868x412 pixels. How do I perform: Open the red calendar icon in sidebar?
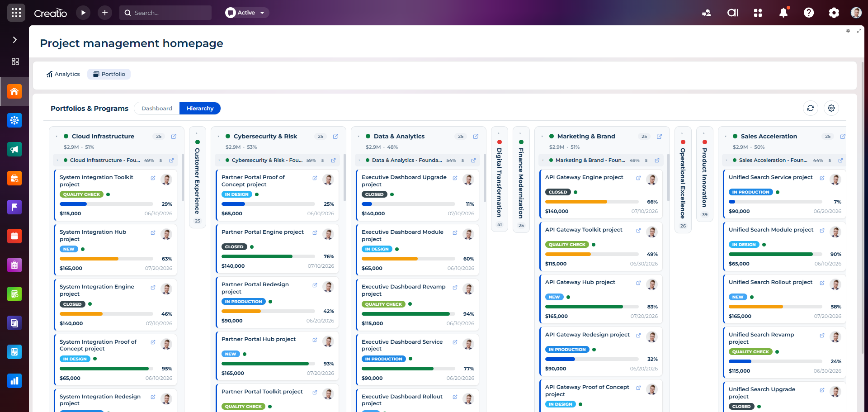[14, 236]
